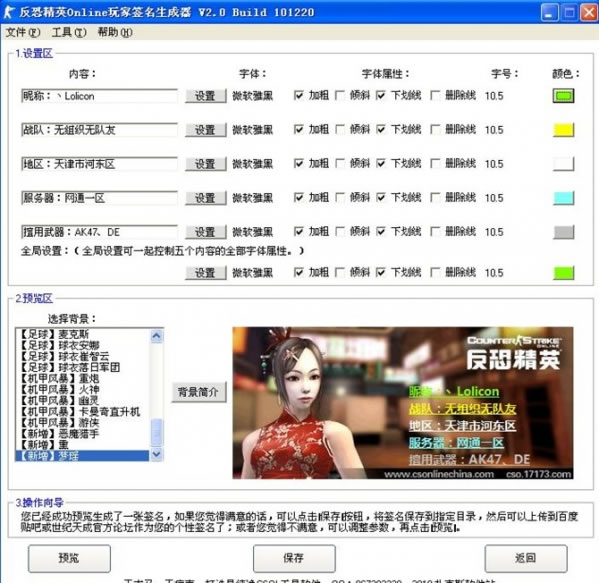Image resolution: width=599 pixels, height=583 pixels.
Task: Open the 帮助(H) menu
Action: tap(115, 32)
